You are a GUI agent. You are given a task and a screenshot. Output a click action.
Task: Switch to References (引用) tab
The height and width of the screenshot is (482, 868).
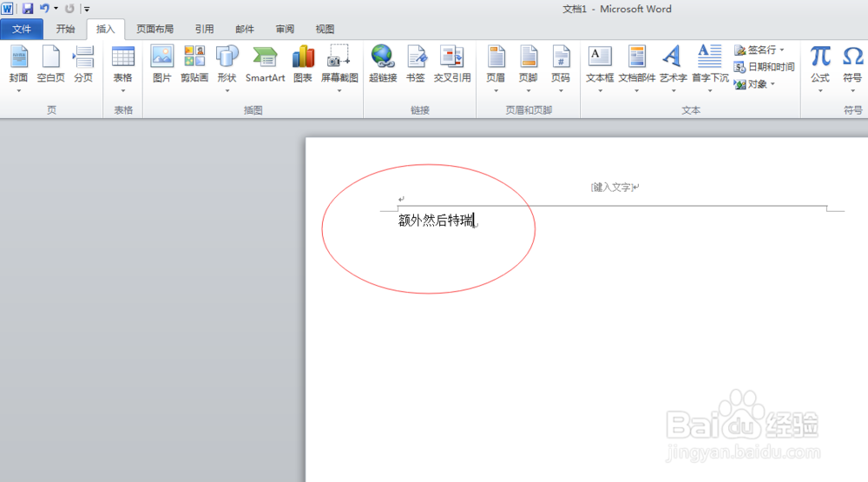tap(204, 29)
